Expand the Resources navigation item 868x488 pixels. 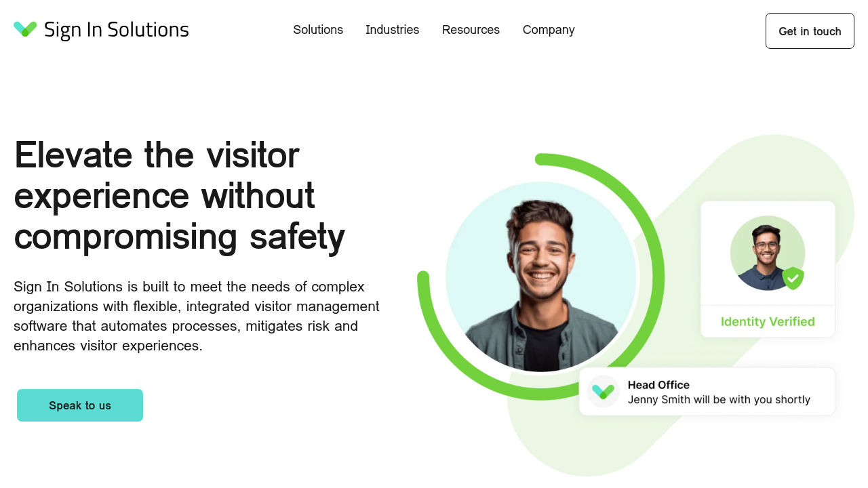(471, 30)
